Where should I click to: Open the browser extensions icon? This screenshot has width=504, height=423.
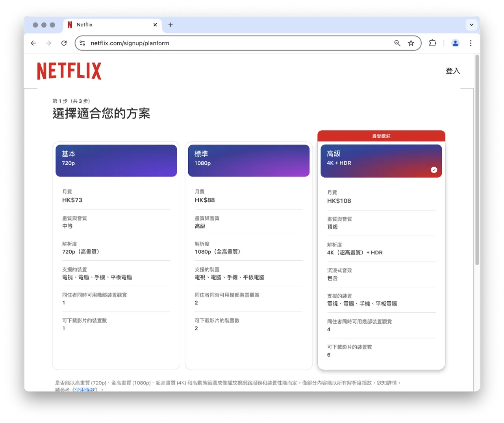[432, 43]
